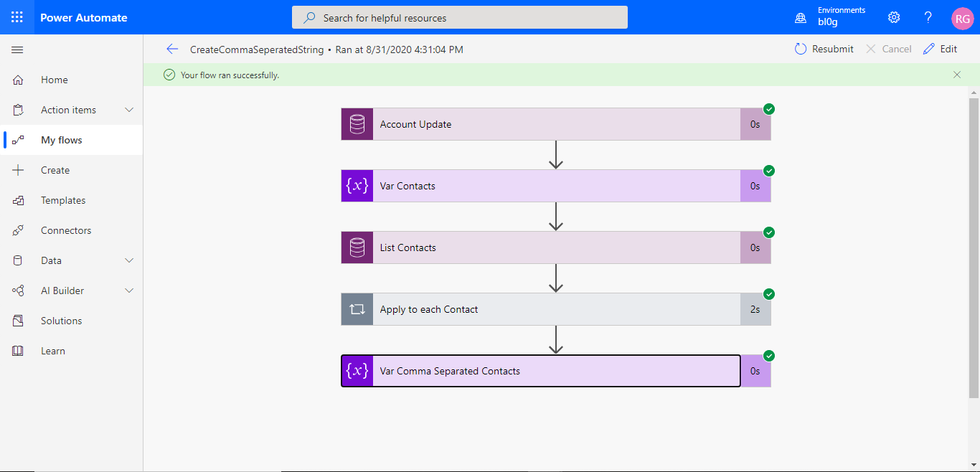Click the Resubmit button
This screenshot has width=980, height=472.
[824, 49]
